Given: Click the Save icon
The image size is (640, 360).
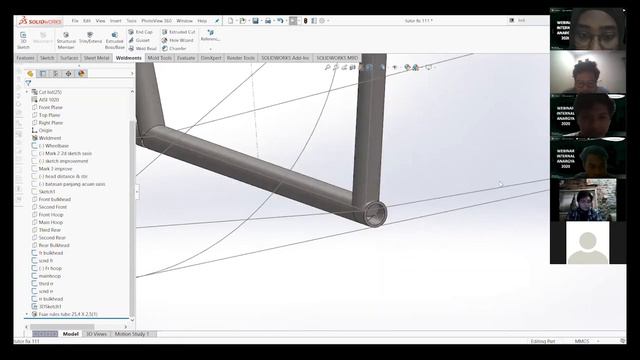Looking at the screenshot, I should click(x=256, y=20).
